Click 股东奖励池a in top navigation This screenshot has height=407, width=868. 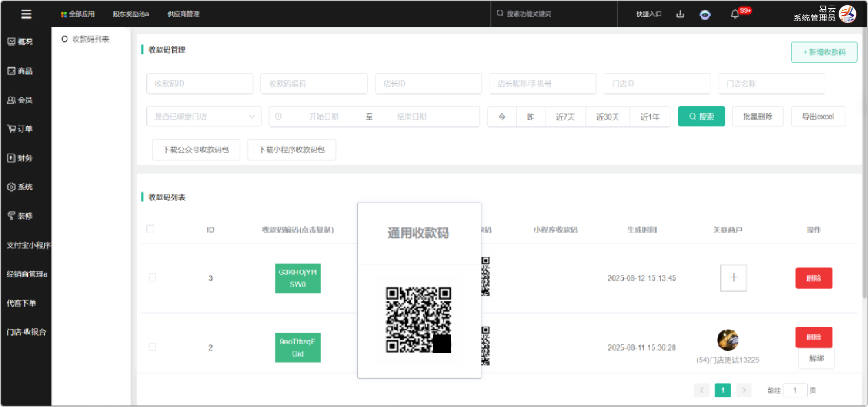(x=131, y=14)
